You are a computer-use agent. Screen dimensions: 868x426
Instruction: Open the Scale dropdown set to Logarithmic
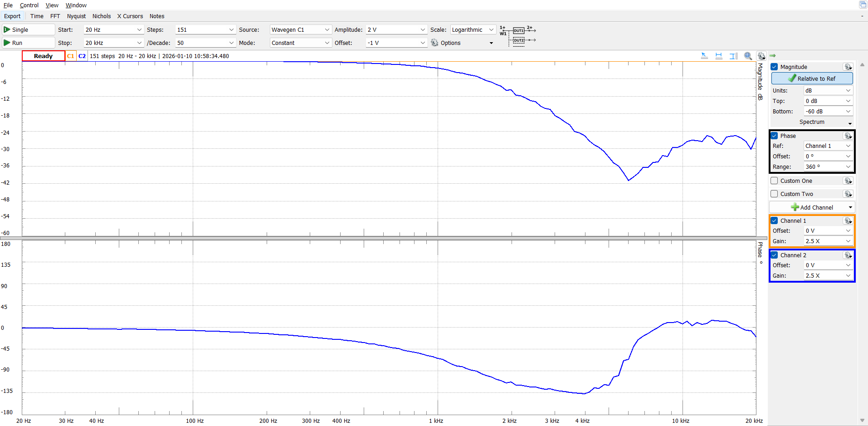point(473,29)
